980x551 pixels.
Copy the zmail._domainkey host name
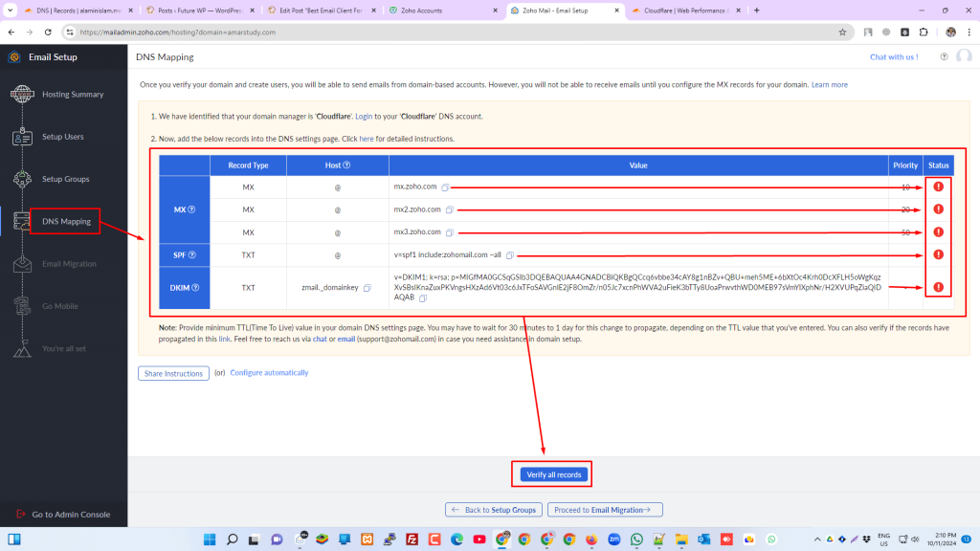pos(367,288)
